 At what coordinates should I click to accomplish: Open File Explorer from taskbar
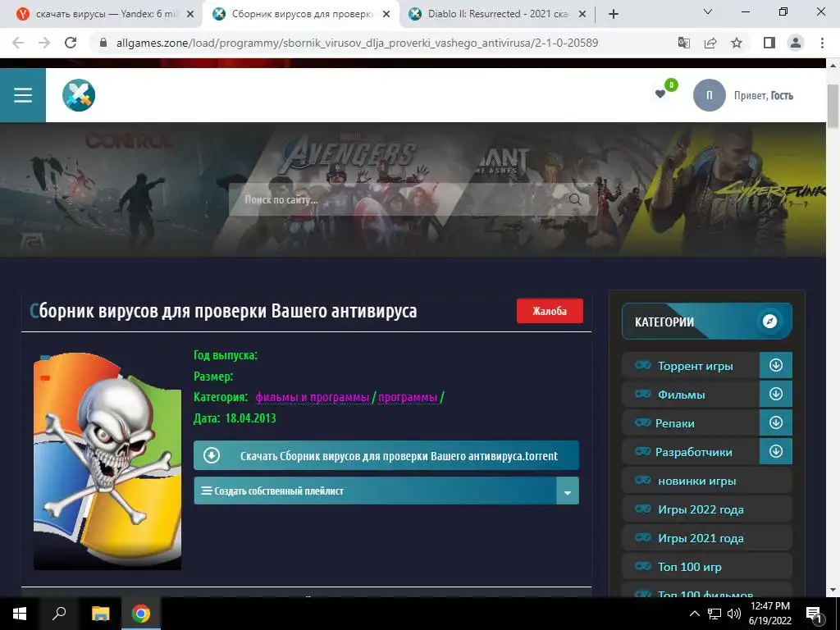[100, 614]
